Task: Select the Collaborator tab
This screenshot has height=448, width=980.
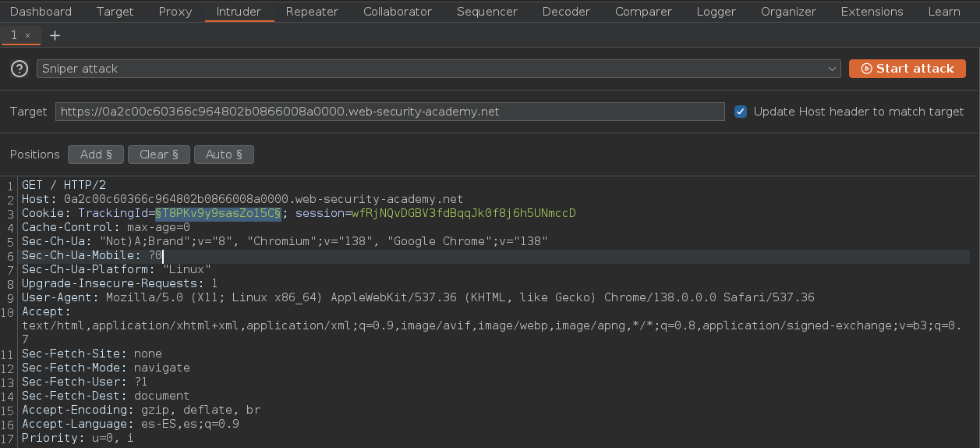Action: point(397,12)
